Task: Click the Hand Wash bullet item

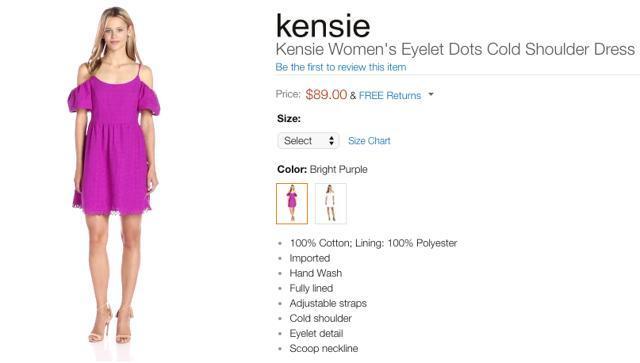Action: pos(316,273)
